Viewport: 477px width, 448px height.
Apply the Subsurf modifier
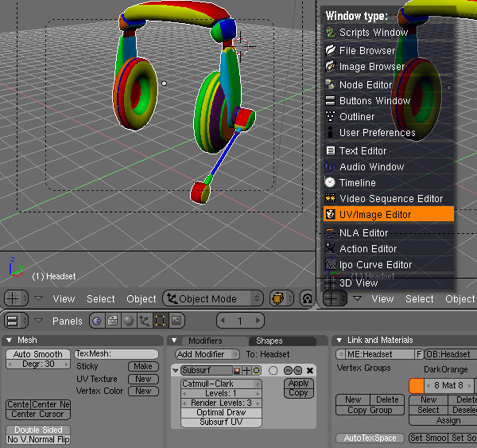298,383
